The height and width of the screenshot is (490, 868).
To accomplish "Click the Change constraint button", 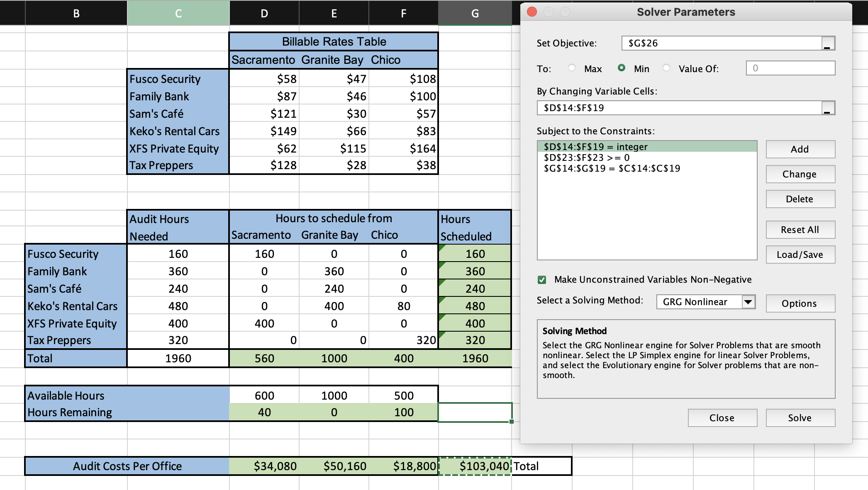I will pos(800,174).
